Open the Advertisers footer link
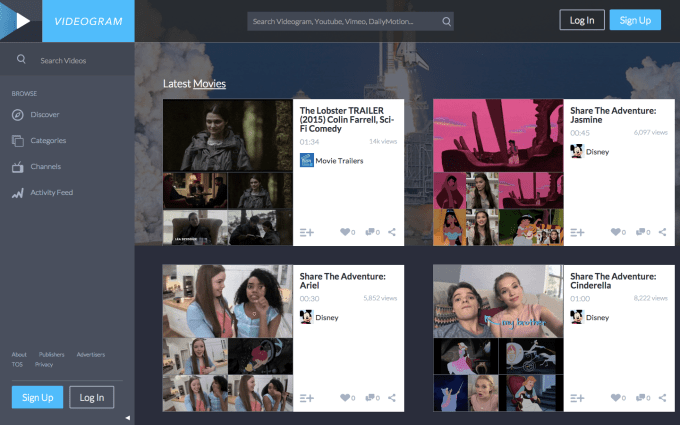Image resolution: width=680 pixels, height=425 pixels. coord(91,354)
